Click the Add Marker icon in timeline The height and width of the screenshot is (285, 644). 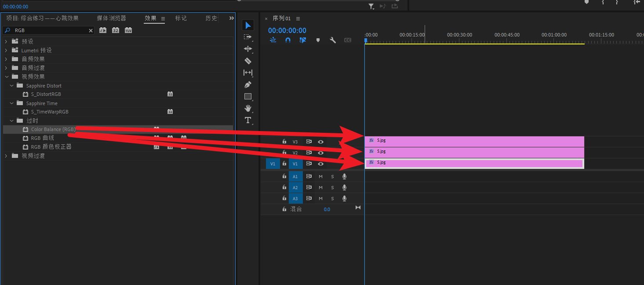(318, 40)
